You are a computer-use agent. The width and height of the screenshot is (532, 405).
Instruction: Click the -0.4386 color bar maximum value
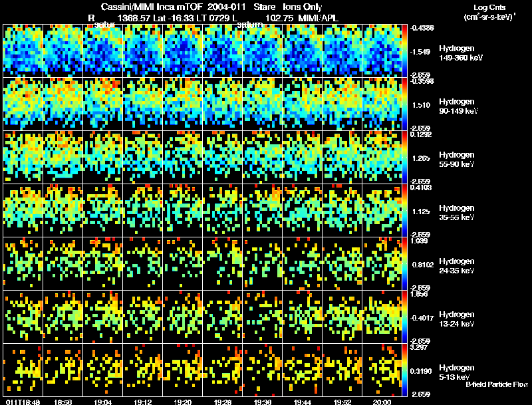[422, 28]
